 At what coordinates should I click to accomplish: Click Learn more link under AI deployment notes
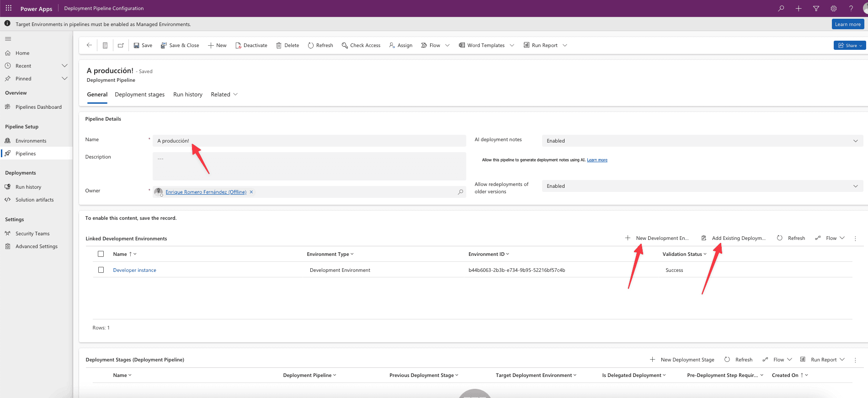tap(597, 160)
